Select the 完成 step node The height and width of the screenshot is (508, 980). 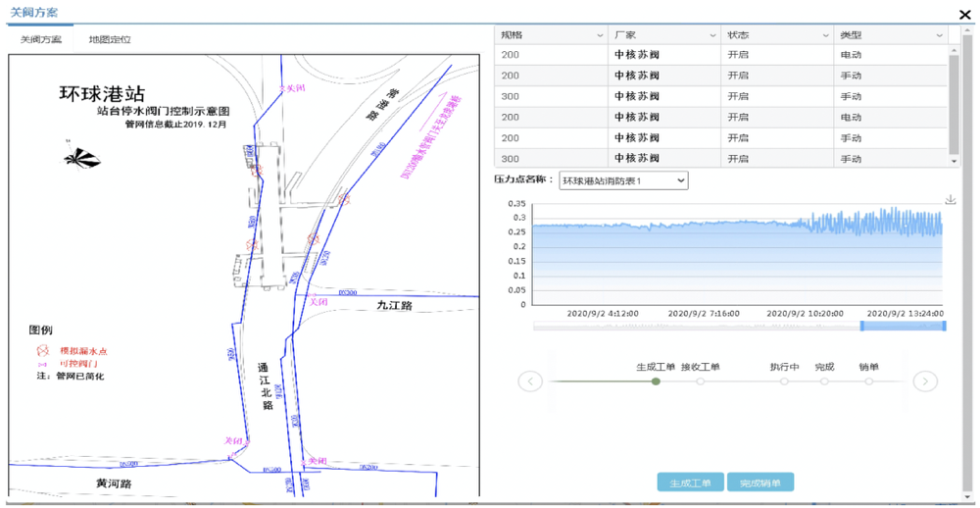(824, 381)
